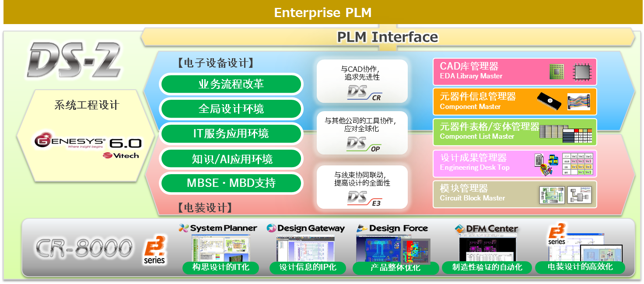Click the System Planner product name

(224, 228)
